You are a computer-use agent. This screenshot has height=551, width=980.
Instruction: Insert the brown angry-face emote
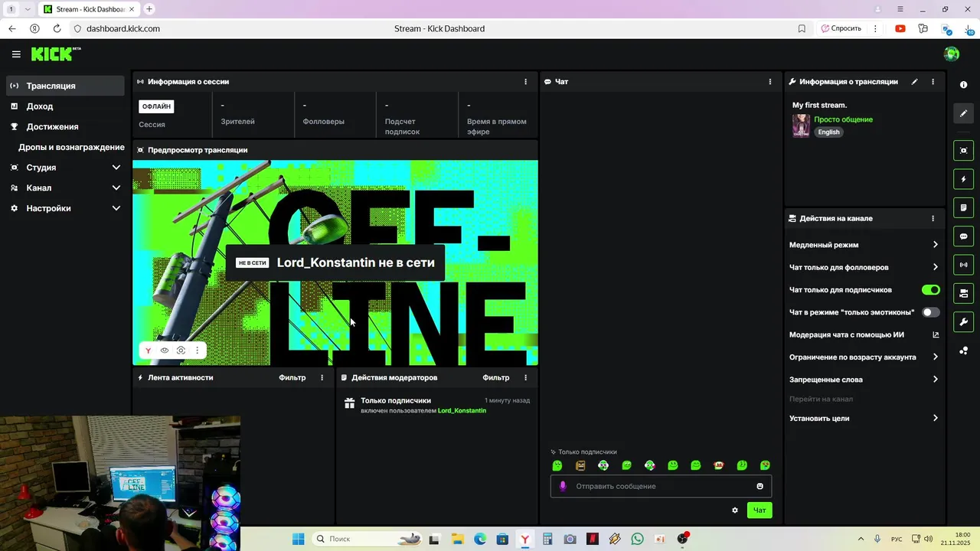pos(580,465)
